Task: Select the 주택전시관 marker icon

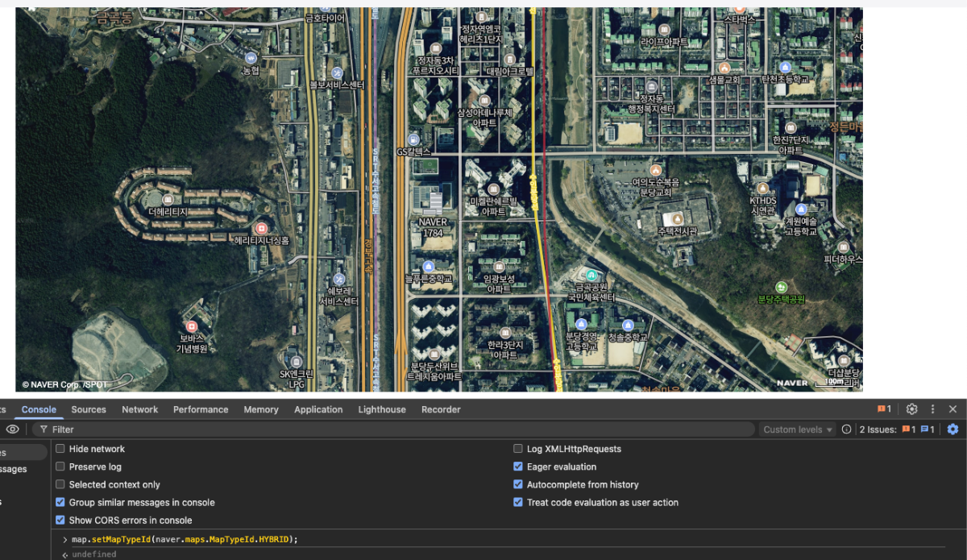Action: click(677, 218)
